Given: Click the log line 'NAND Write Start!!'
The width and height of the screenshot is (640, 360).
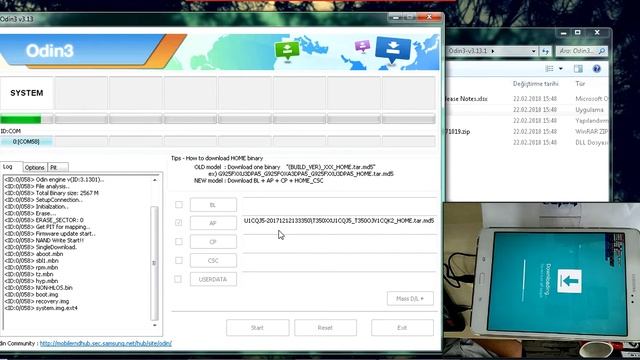Looking at the screenshot, I should pos(44,240).
